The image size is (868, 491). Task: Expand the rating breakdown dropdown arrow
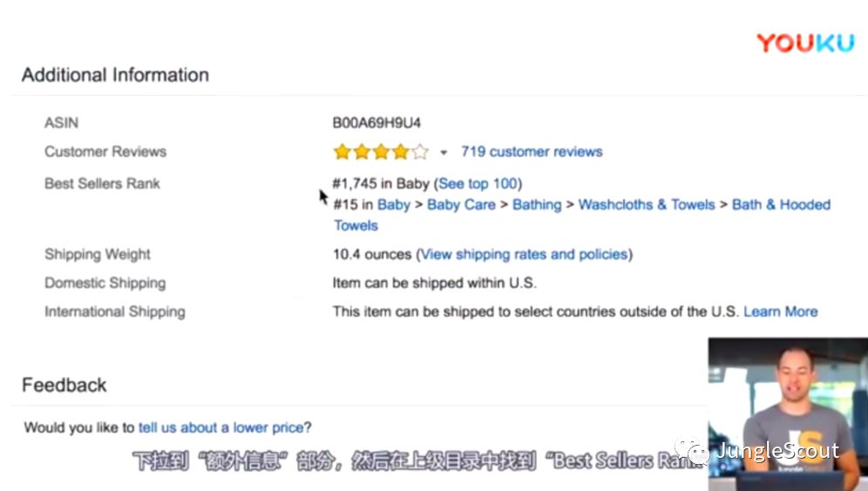click(443, 153)
